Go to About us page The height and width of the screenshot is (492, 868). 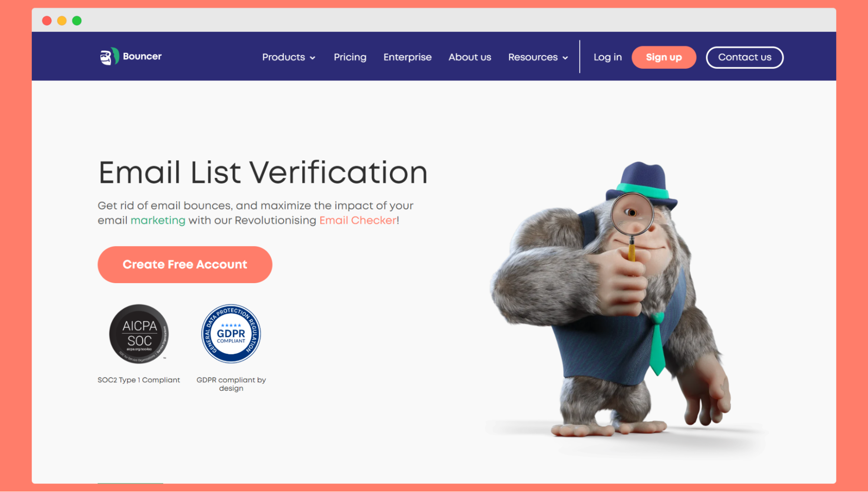pos(470,57)
